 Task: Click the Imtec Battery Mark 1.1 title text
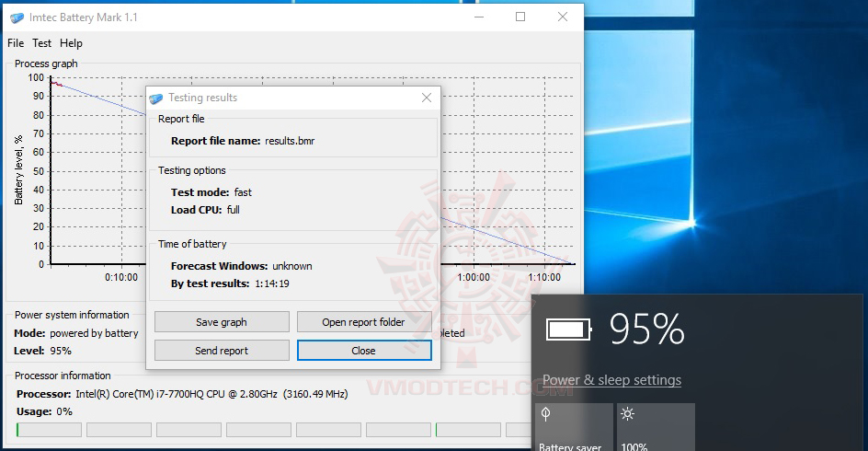tap(83, 17)
